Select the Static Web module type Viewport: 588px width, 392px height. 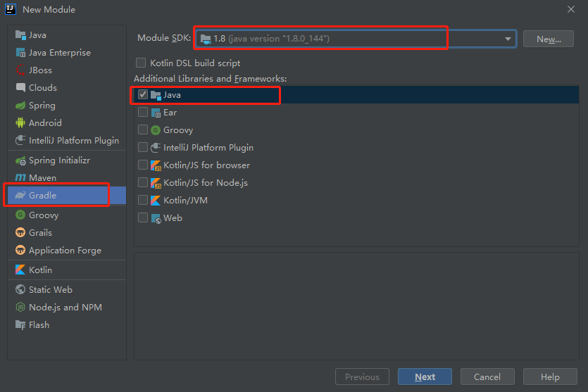(x=67, y=289)
